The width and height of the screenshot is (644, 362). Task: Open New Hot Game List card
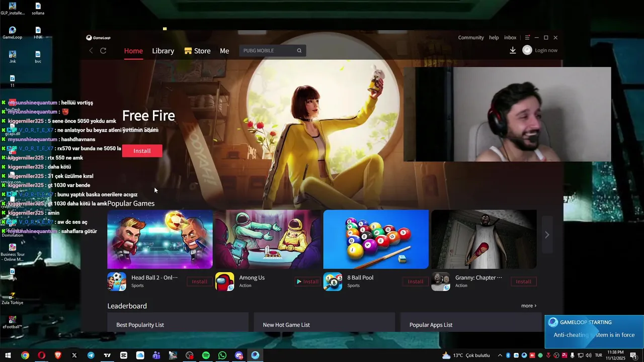[x=325, y=322]
